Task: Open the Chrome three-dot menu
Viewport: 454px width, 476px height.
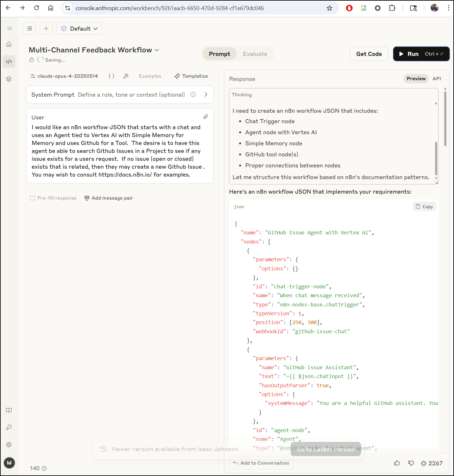Action: [x=448, y=8]
